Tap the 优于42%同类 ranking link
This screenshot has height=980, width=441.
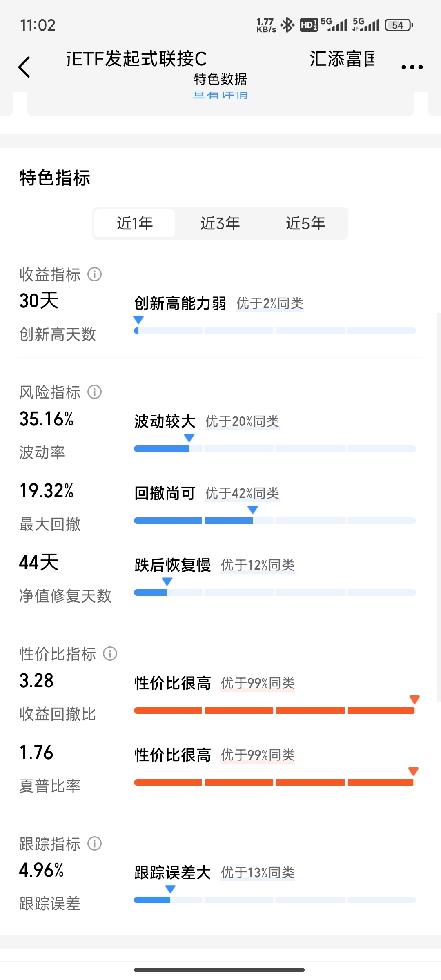pos(243,493)
